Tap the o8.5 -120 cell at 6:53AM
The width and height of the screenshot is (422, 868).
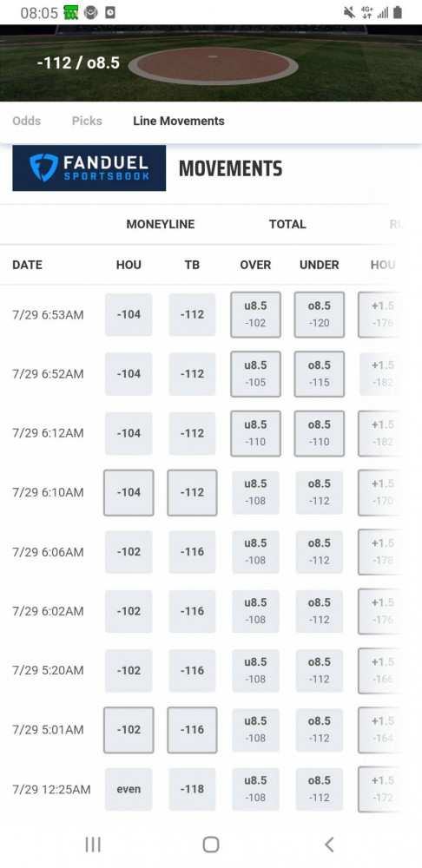click(x=319, y=314)
